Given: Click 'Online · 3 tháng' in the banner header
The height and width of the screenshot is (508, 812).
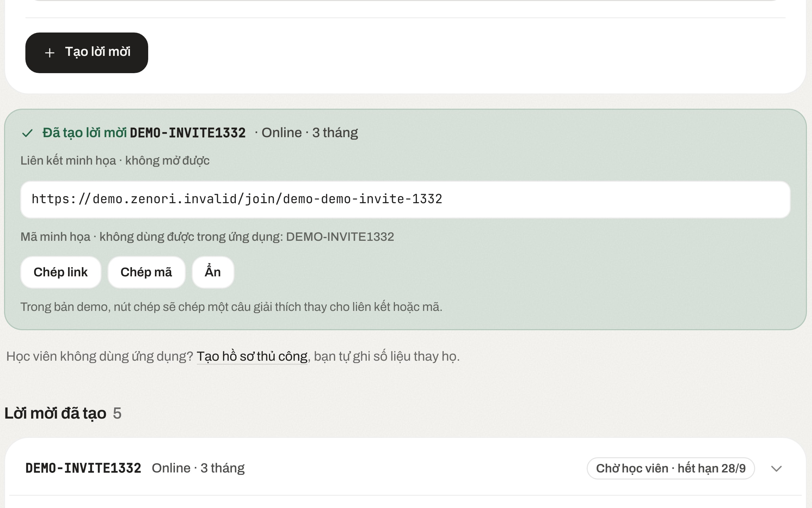Looking at the screenshot, I should click(x=310, y=133).
